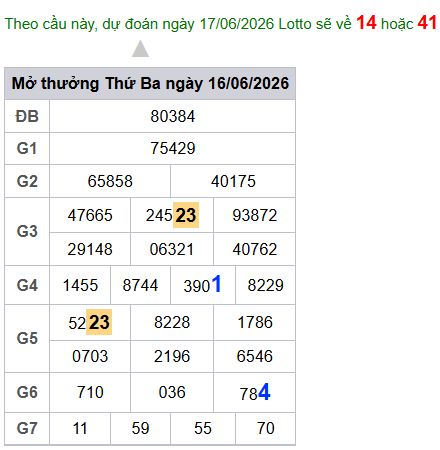Click the G2 result 65858

coord(110,181)
